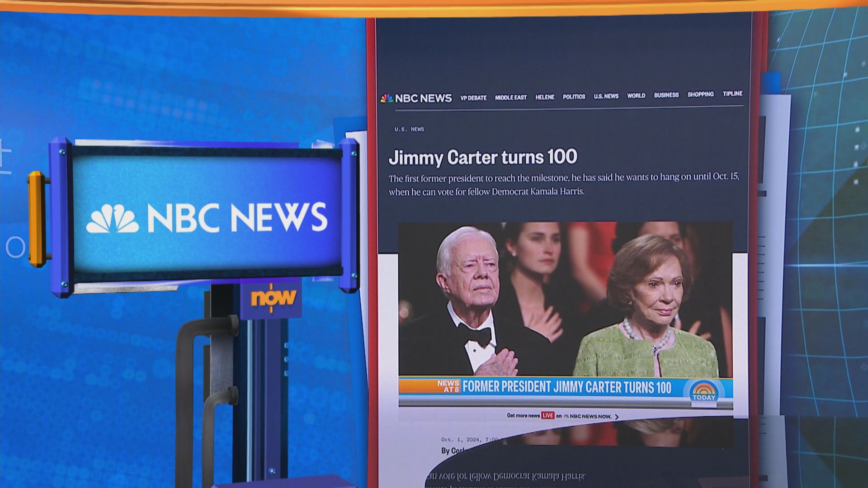This screenshot has width=868, height=488.
Task: Click the author byline
Action: point(453,450)
